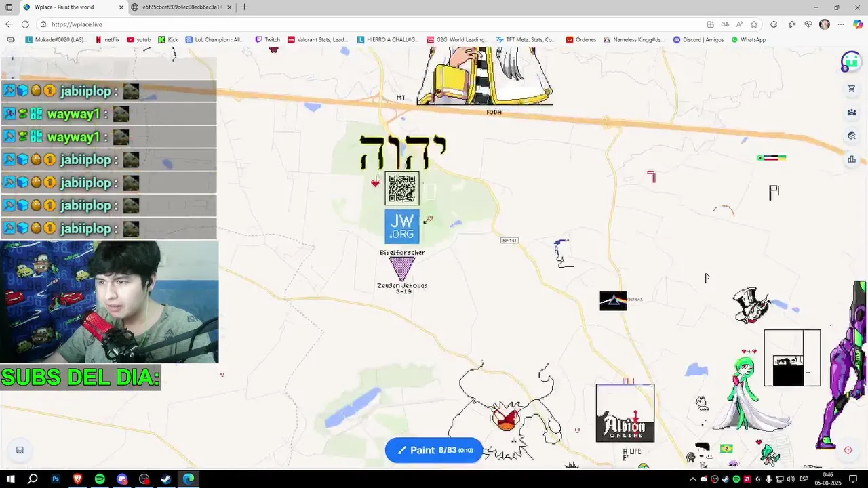Click the Edge browser taskbar icon
The width and height of the screenshot is (868, 488).
click(x=189, y=479)
